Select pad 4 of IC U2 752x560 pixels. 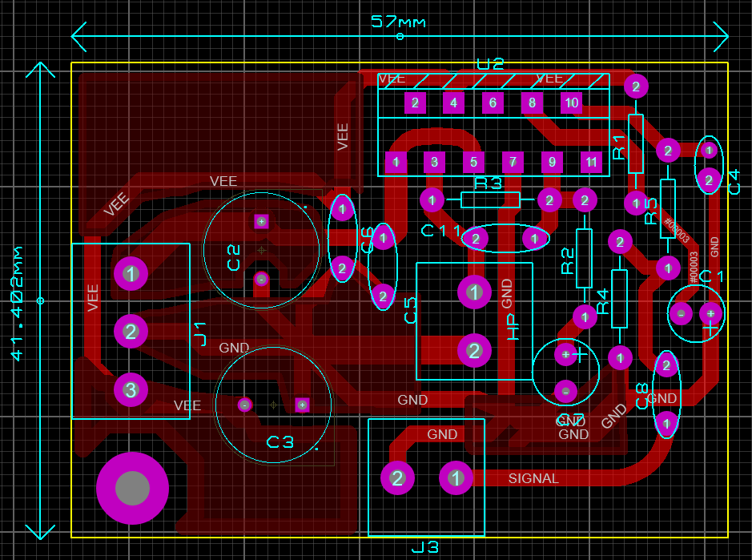[454, 103]
